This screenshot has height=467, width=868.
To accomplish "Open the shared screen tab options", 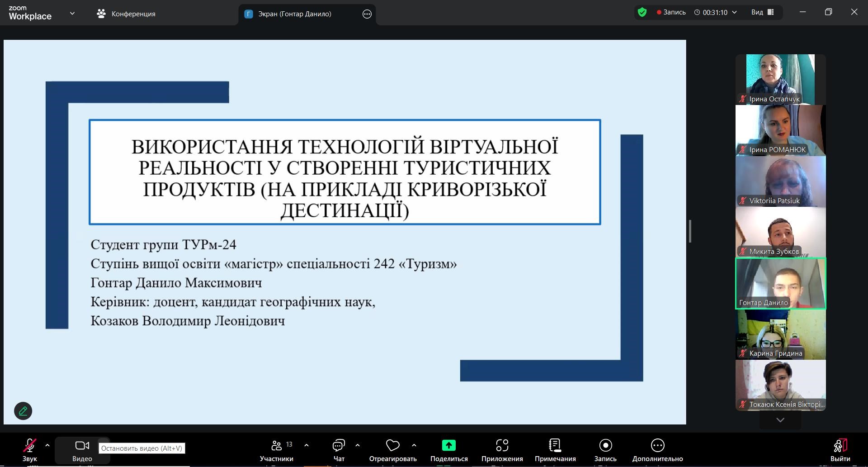I will [367, 14].
